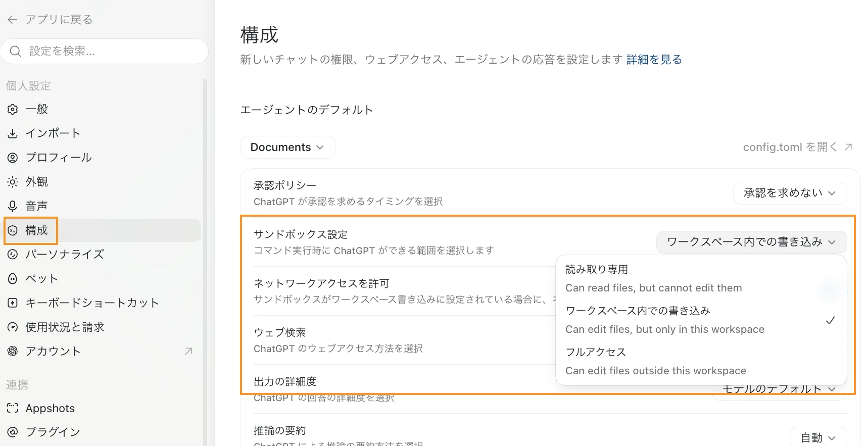This screenshot has height=446, width=868.
Task: Click the back arrow icon beside アプリに戻る
Action: [x=13, y=20]
